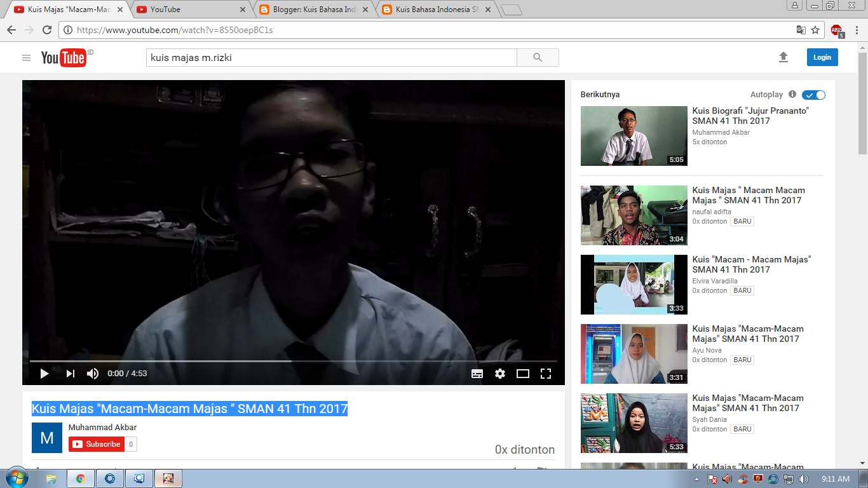Viewport: 868px width, 488px height.
Task: Open the Chrome three-dot menu
Action: coord(855,30)
